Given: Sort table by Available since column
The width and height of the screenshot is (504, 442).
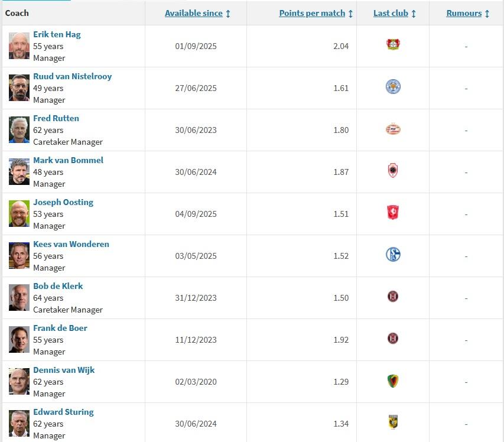Looking at the screenshot, I should (194, 13).
